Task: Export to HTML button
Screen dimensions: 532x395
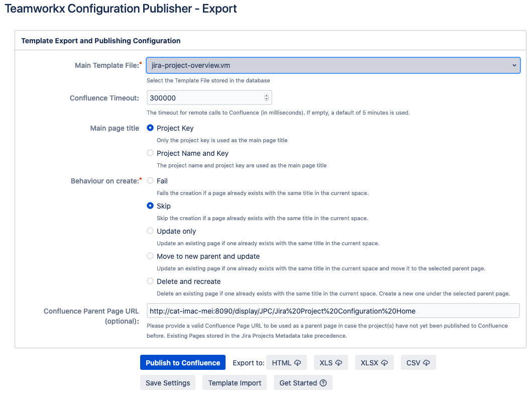Action: tap(287, 363)
